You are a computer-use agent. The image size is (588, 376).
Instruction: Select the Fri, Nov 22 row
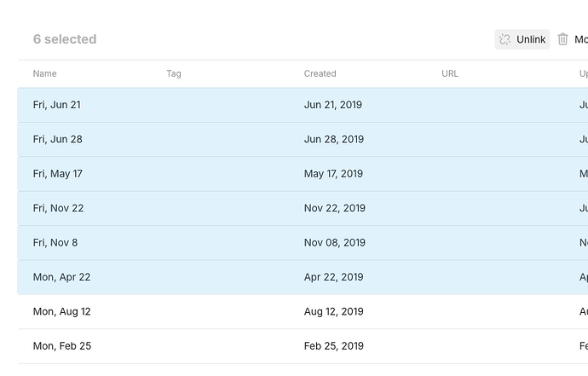click(303, 208)
